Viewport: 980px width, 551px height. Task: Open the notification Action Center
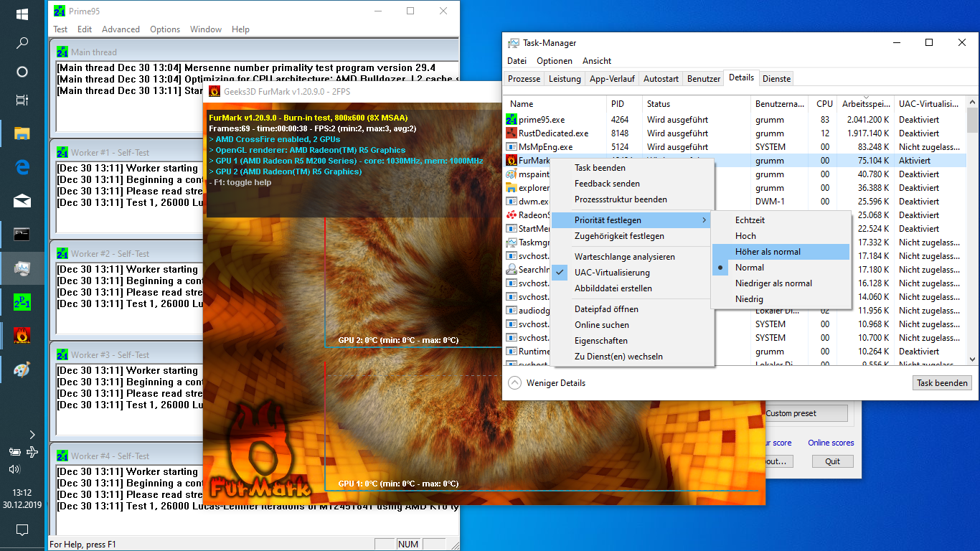(x=22, y=530)
